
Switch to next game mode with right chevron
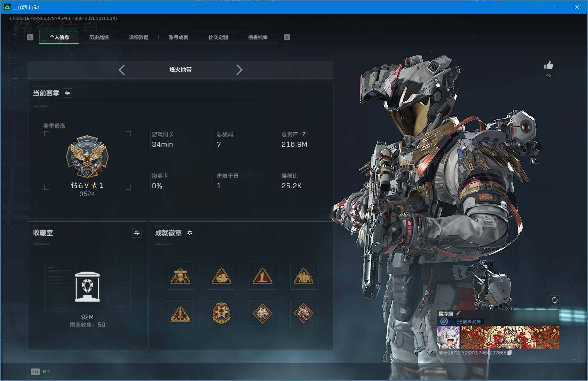point(239,70)
